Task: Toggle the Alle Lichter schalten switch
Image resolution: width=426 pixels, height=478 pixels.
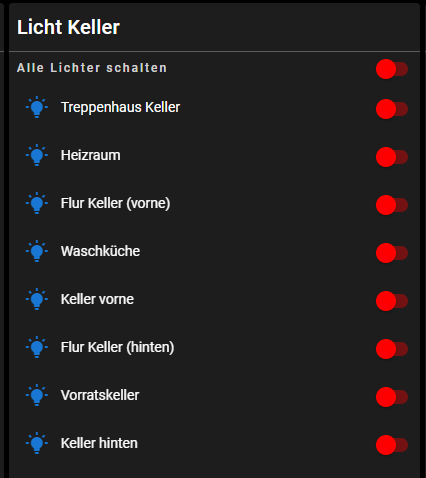Action: (x=392, y=69)
